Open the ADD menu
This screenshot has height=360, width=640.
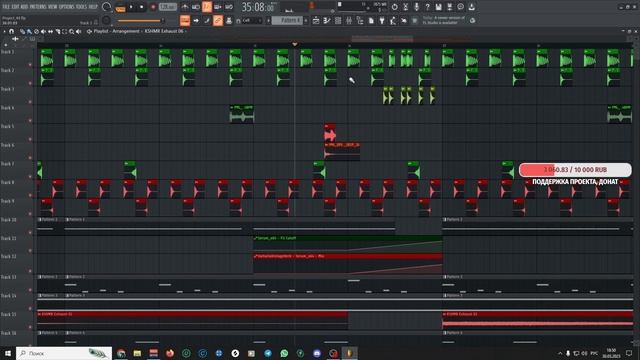[24, 7]
